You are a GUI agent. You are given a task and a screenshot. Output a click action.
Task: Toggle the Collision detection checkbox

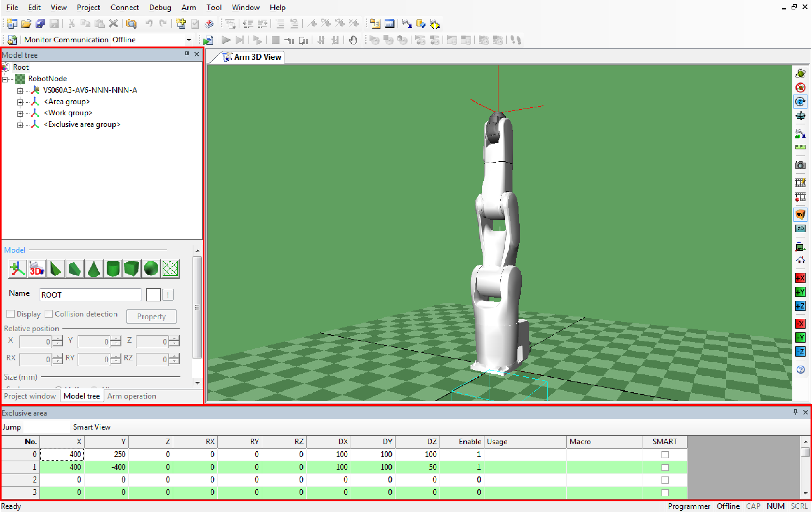point(49,314)
